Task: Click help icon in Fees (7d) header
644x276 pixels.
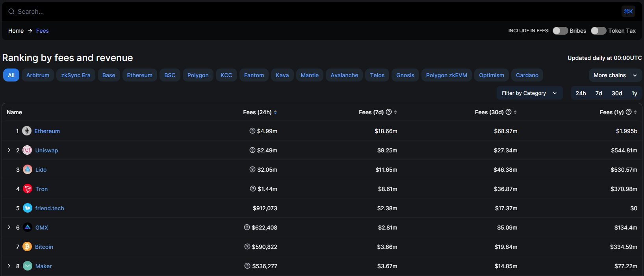Action: 389,112
